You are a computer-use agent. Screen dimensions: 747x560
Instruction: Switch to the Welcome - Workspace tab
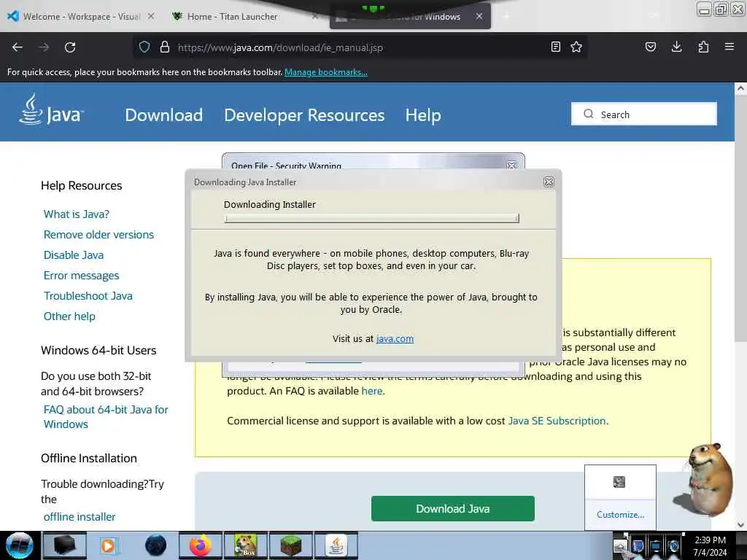82,17
